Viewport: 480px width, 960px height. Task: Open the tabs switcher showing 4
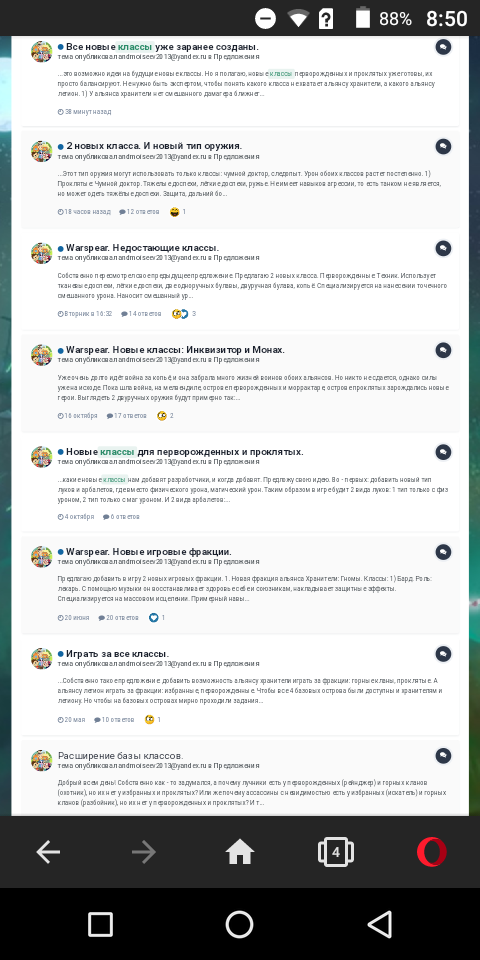click(336, 852)
